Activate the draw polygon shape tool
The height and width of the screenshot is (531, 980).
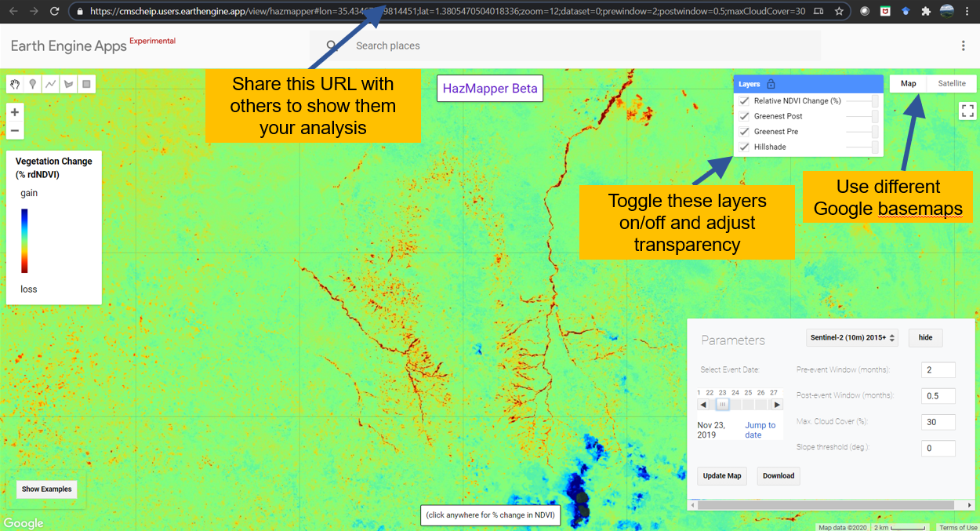click(69, 84)
